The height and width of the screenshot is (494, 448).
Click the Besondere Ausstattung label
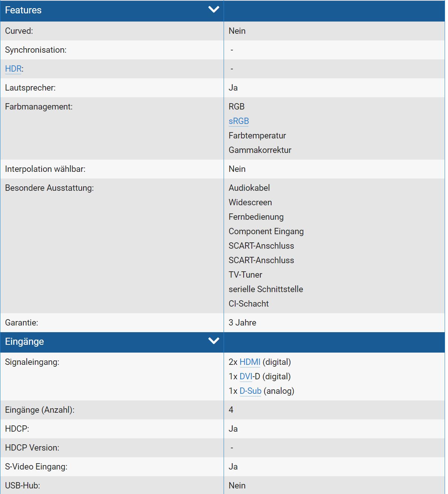(x=49, y=188)
